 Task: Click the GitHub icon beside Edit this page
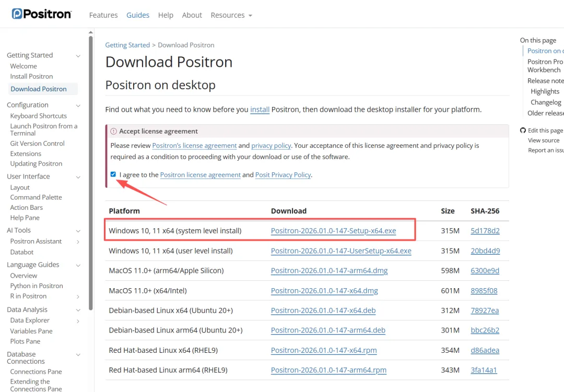pos(523,130)
